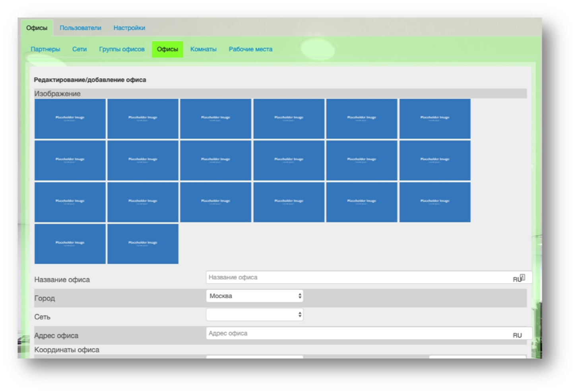
Task: Click the RU language indicator in Адрес офиса field
Action: tap(517, 335)
